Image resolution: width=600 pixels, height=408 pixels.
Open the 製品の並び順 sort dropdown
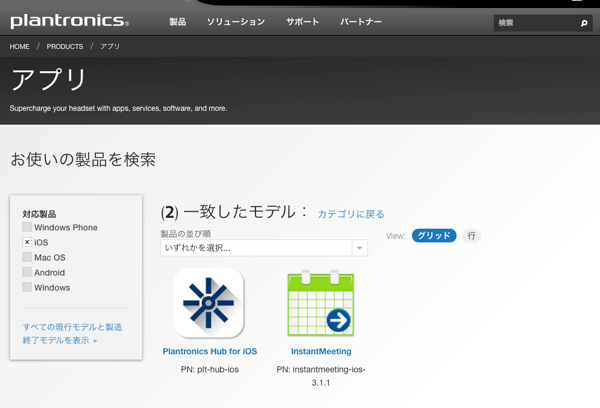coord(264,248)
